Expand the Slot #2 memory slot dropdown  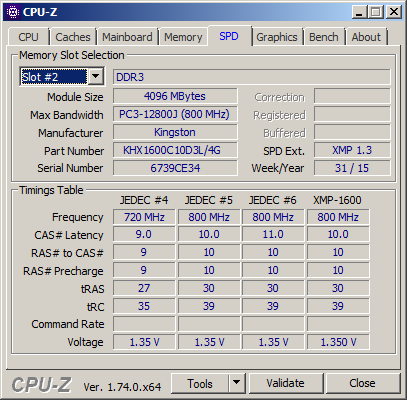(x=96, y=77)
